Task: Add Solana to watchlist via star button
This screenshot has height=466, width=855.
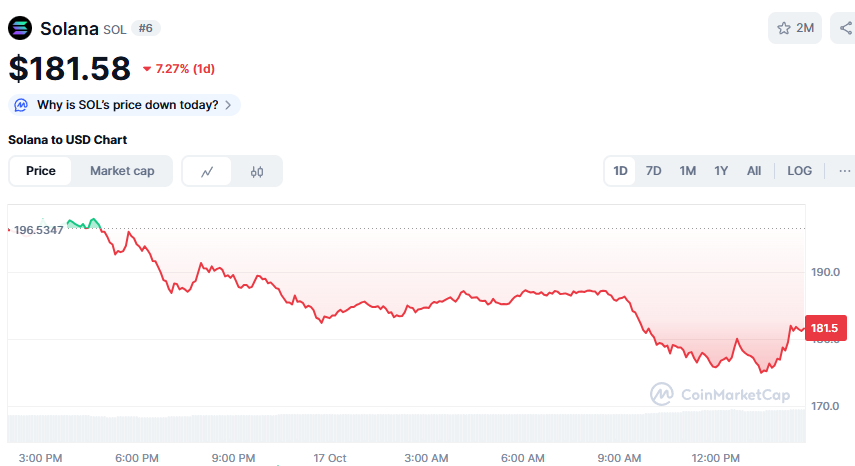Action: click(x=795, y=28)
